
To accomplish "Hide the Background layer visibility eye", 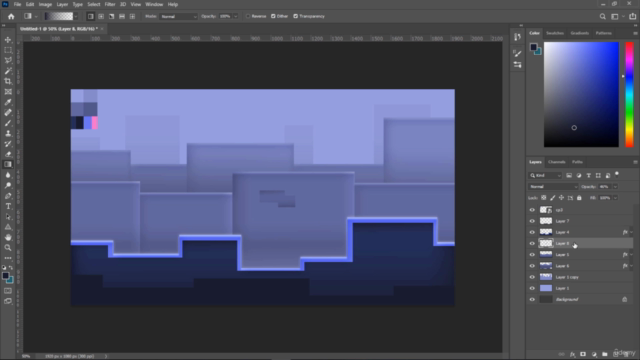I will tap(532, 300).
